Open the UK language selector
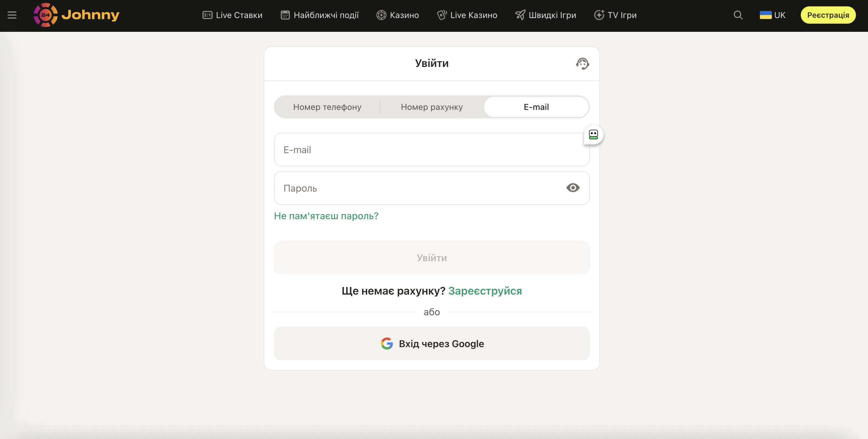 tap(779, 15)
